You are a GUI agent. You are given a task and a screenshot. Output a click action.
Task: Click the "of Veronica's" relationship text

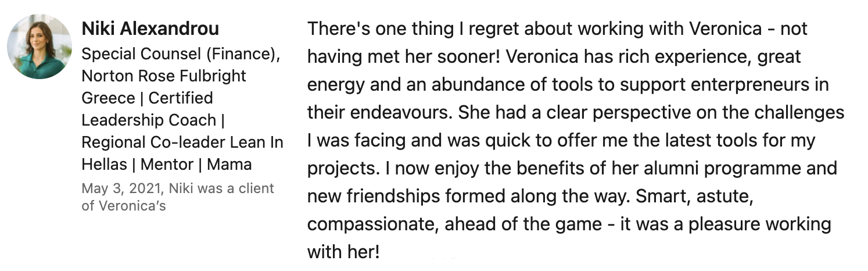(x=124, y=206)
